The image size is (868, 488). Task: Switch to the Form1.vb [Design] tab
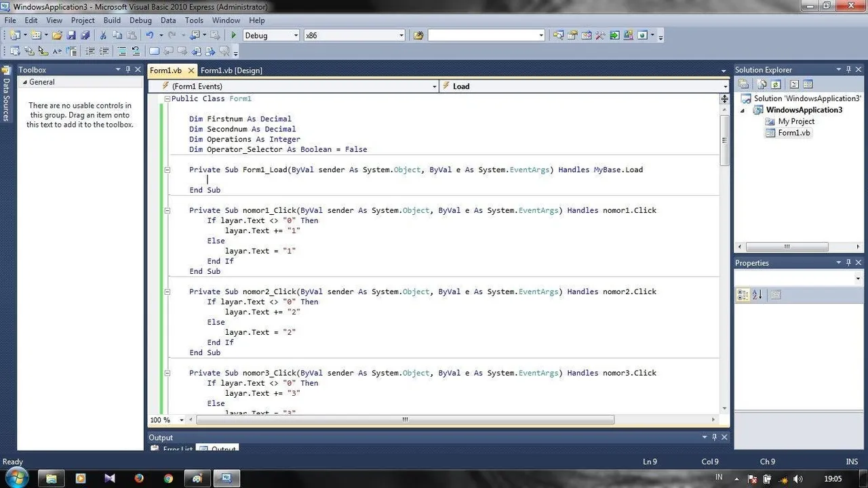pyautogui.click(x=231, y=70)
